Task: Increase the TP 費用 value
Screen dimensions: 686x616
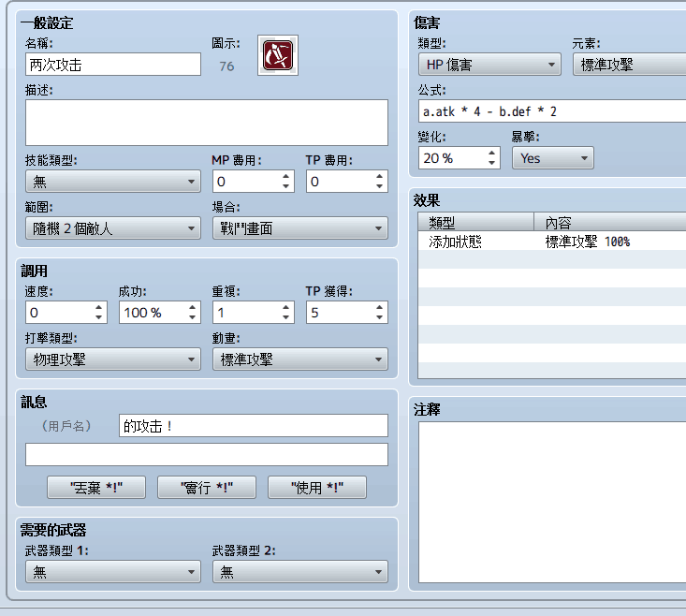Action: tap(379, 176)
